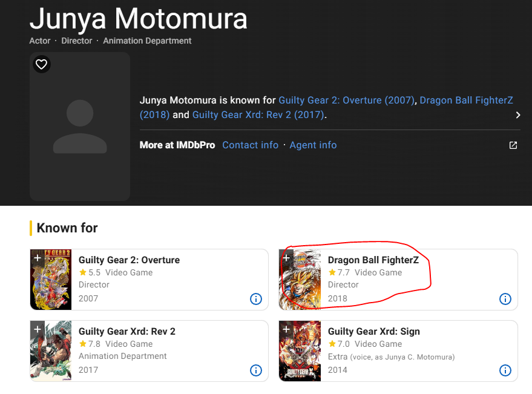
Task: Click the Guilty Gear 2: Overture poster
Action: (x=51, y=280)
